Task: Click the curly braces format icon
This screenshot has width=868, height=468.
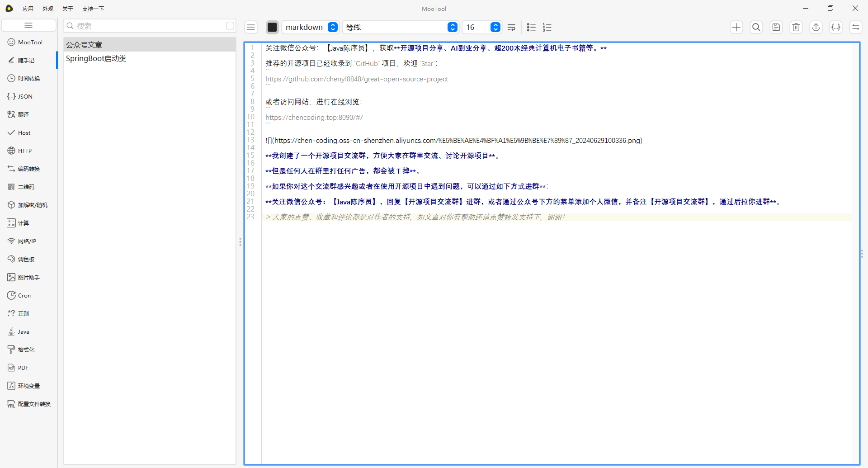Action: (835, 27)
